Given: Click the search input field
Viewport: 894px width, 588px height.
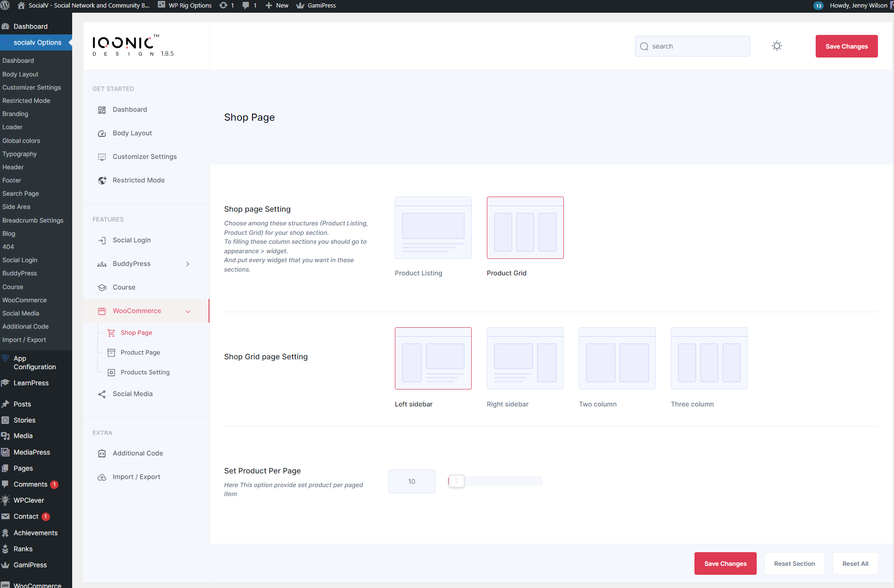Looking at the screenshot, I should point(692,46).
